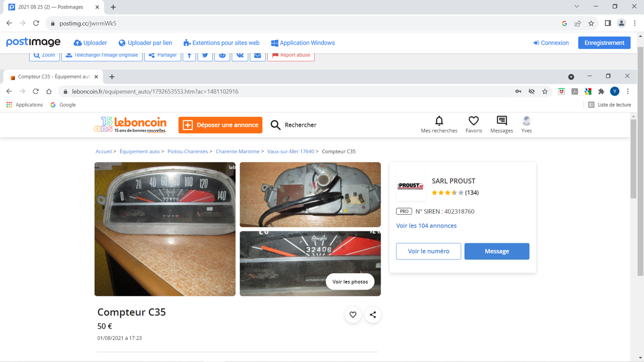Open the Yves profile menu
The height and width of the screenshot is (362, 644).
tap(527, 124)
